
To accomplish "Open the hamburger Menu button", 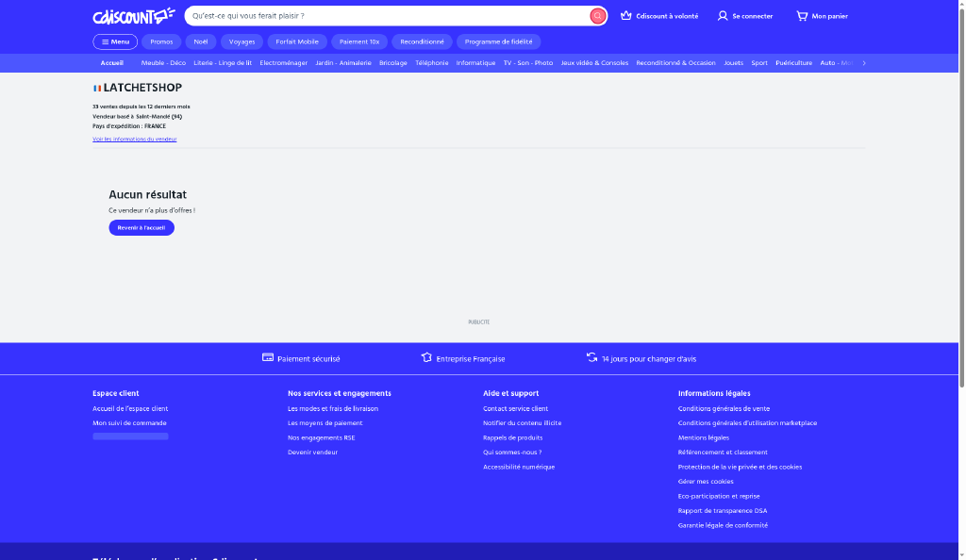I will coord(115,41).
